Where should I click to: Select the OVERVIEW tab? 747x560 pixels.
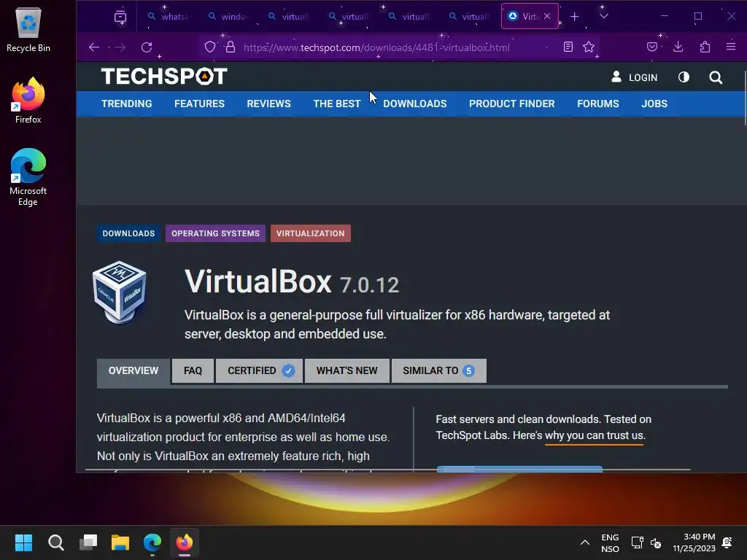pos(133,371)
